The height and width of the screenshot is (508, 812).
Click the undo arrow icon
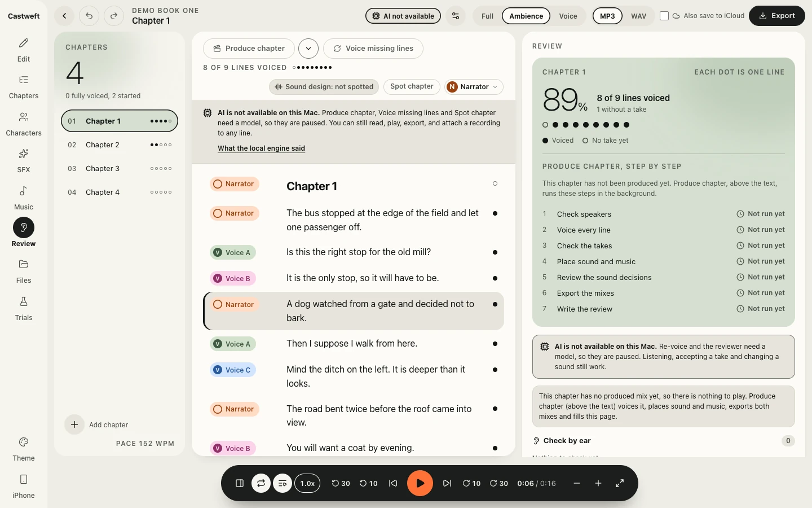tap(89, 16)
